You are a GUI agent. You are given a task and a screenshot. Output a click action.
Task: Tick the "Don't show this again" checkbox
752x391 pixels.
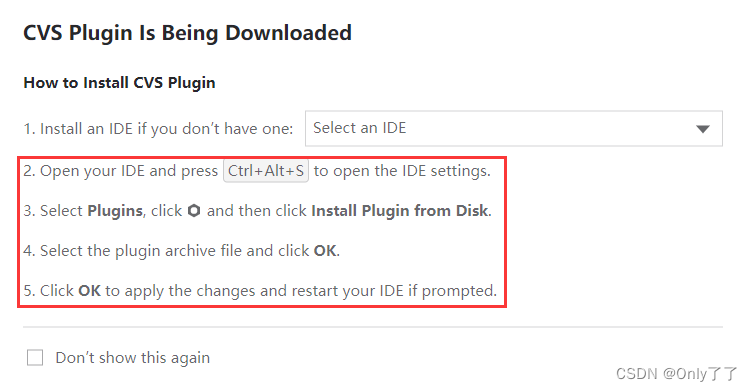click(35, 357)
